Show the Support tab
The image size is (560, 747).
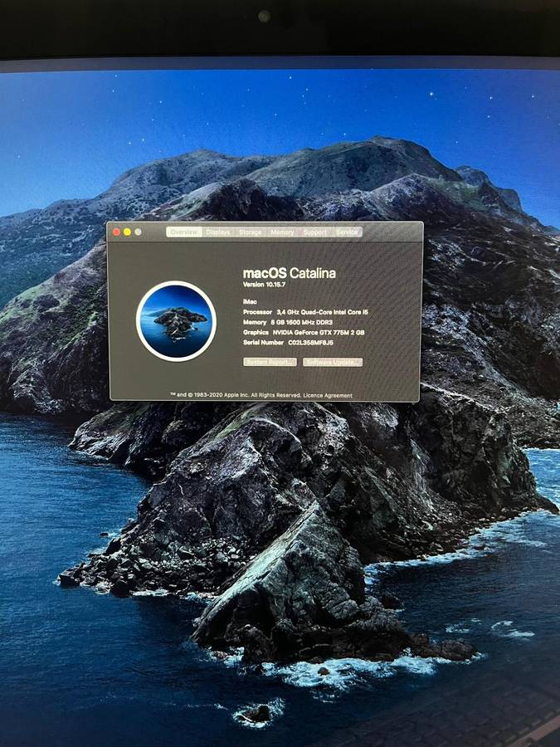click(314, 232)
